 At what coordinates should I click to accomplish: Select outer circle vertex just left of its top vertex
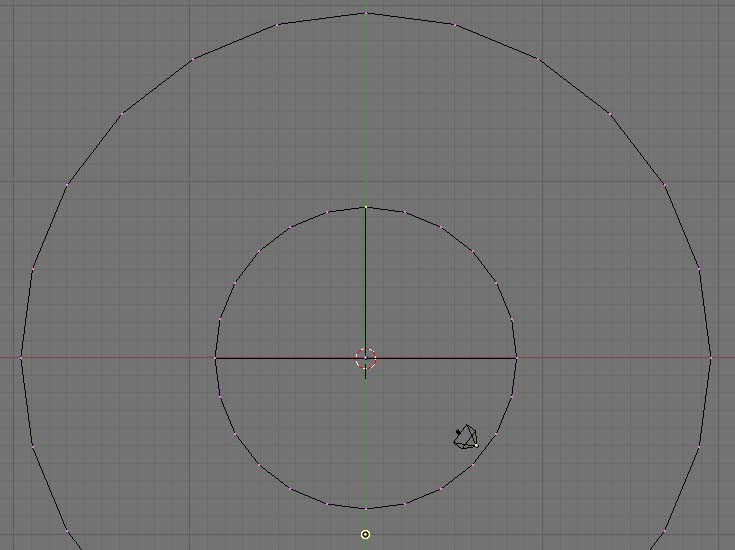click(277, 25)
